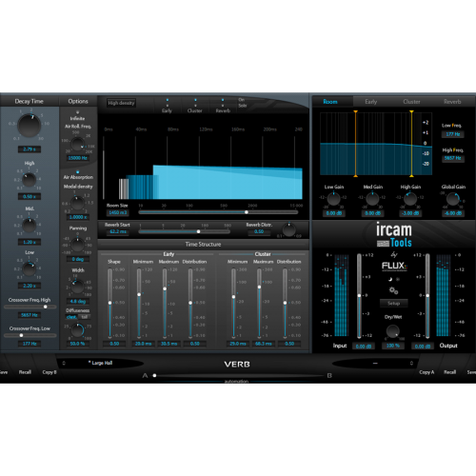Image resolution: width=476 pixels, height=476 pixels.
Task: Click the Room Size slider handle
Action: pos(247,212)
